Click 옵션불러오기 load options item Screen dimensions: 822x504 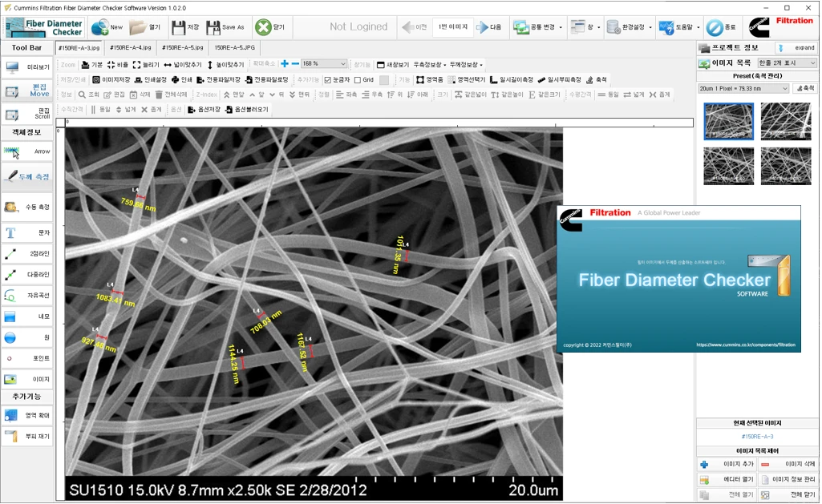[x=246, y=110]
